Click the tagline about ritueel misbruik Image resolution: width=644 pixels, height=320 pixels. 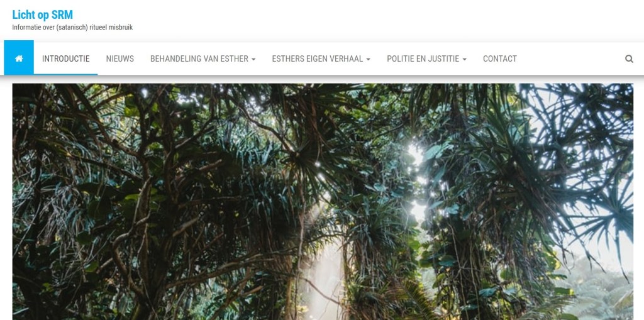tap(72, 28)
